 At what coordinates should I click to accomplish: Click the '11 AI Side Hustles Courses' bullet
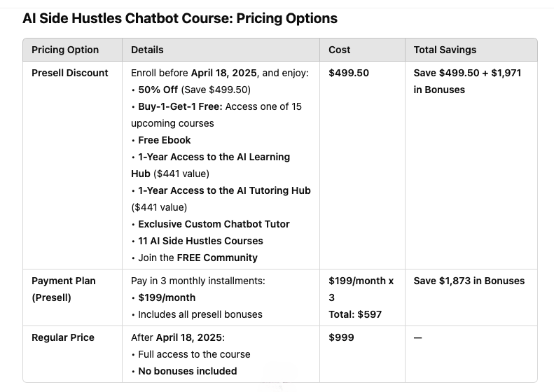(200, 241)
